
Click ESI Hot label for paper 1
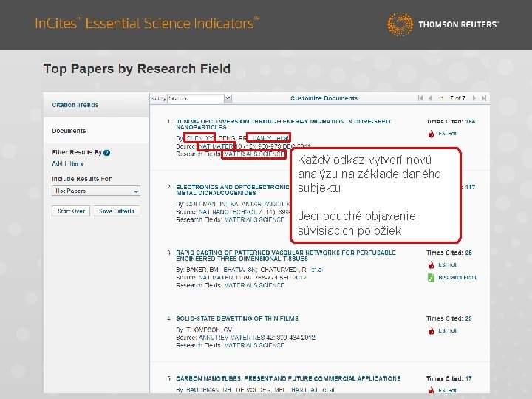(447, 134)
